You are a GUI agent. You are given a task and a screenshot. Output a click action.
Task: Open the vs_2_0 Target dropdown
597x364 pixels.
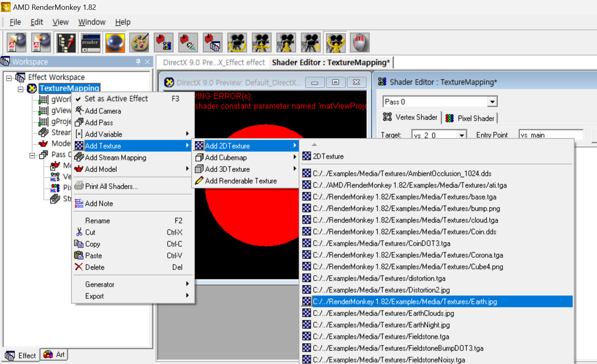tap(462, 135)
